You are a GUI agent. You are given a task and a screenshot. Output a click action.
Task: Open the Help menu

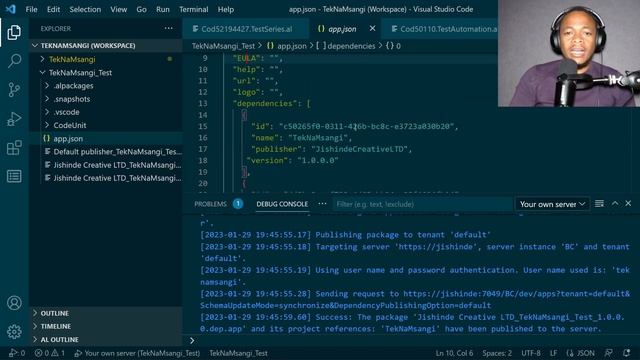(226, 9)
